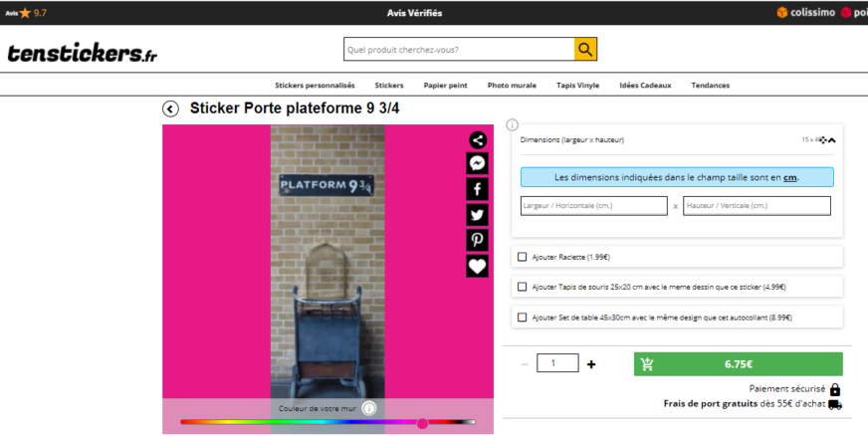Open wall color info icon

point(368,408)
